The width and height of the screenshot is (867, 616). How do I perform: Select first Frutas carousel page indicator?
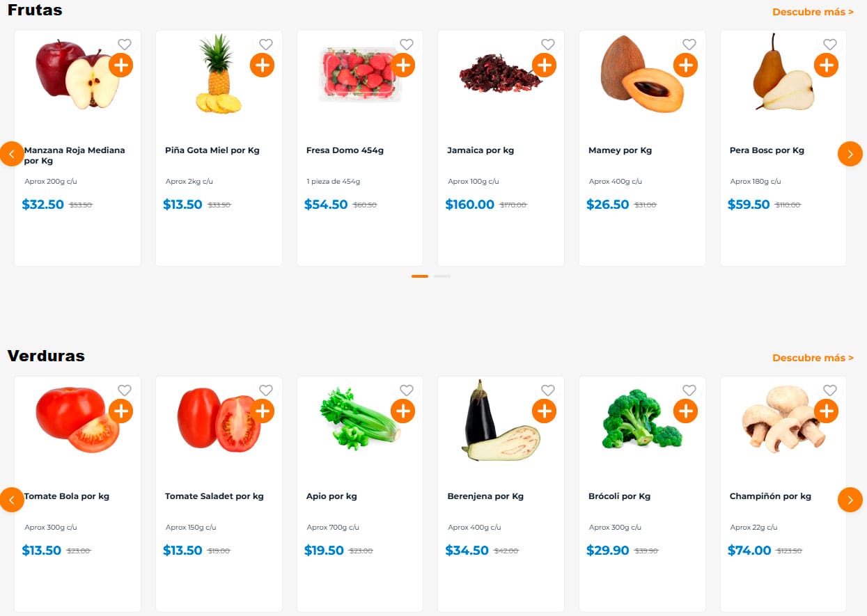pyautogui.click(x=419, y=276)
